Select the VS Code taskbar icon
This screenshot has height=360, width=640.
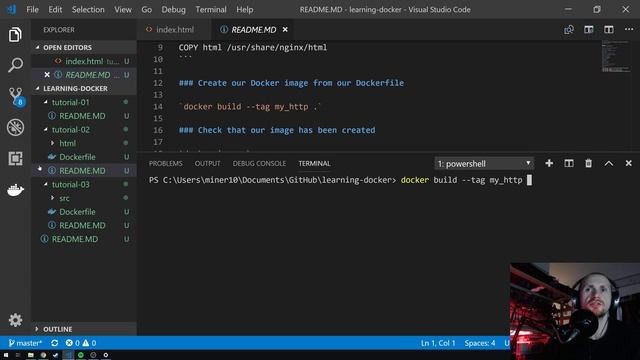(68, 355)
